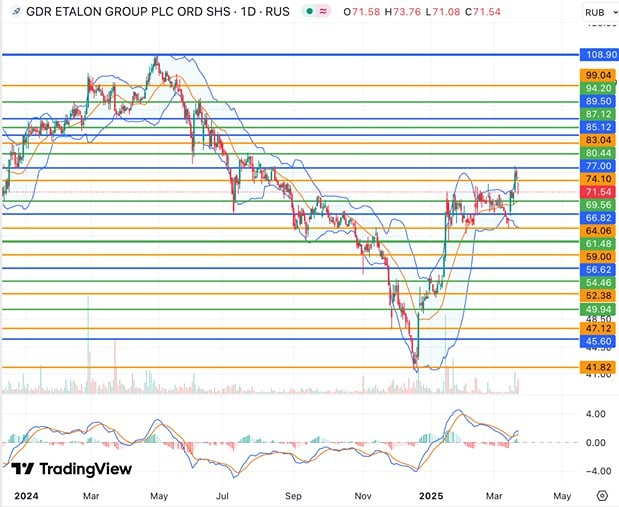Click the Nov label on time axis

click(x=363, y=496)
